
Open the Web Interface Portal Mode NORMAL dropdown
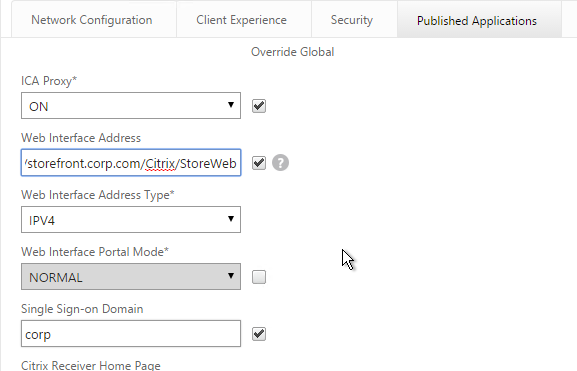pos(131,277)
